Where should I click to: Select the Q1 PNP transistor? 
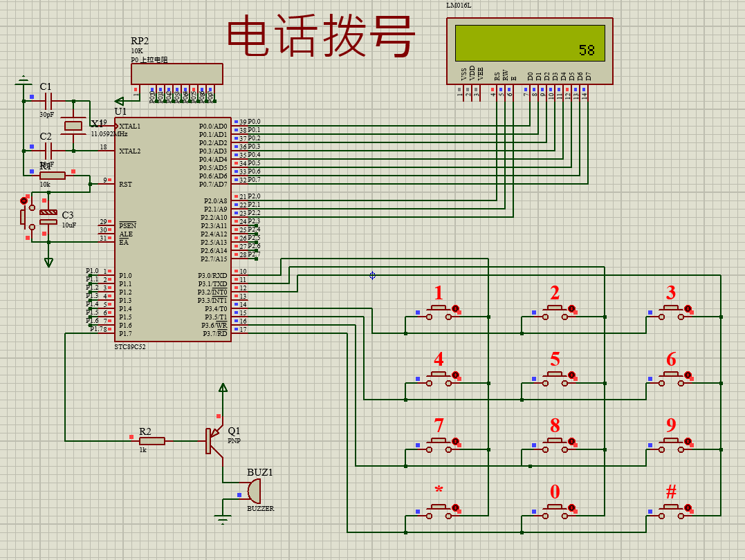coord(214,441)
